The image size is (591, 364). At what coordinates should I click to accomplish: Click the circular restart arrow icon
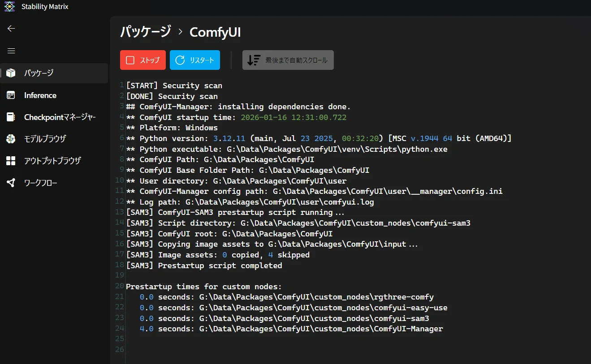(180, 60)
